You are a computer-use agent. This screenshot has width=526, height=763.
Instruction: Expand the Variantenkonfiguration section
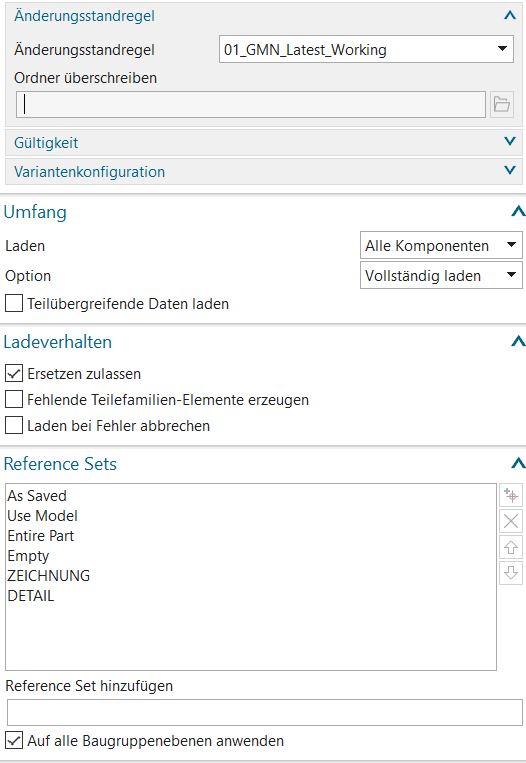(264, 171)
